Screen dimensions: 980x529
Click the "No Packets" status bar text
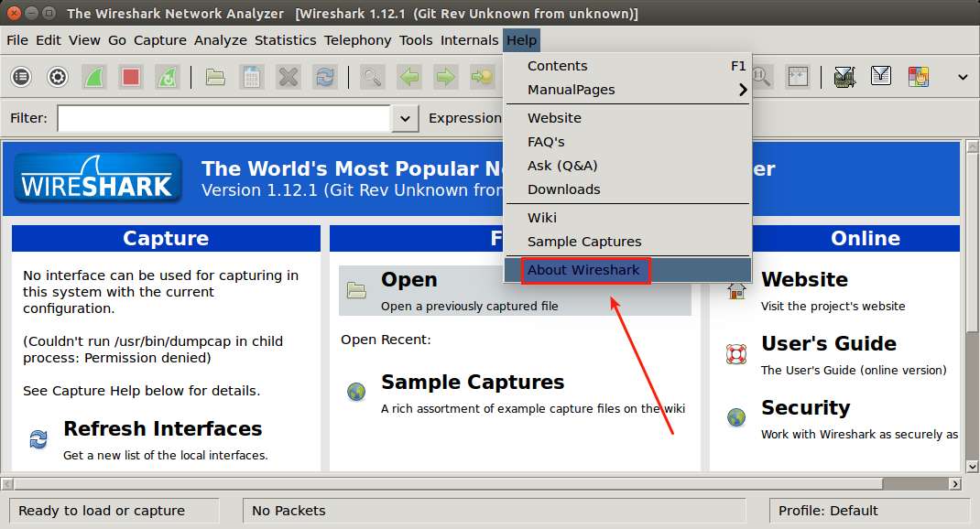coord(289,511)
